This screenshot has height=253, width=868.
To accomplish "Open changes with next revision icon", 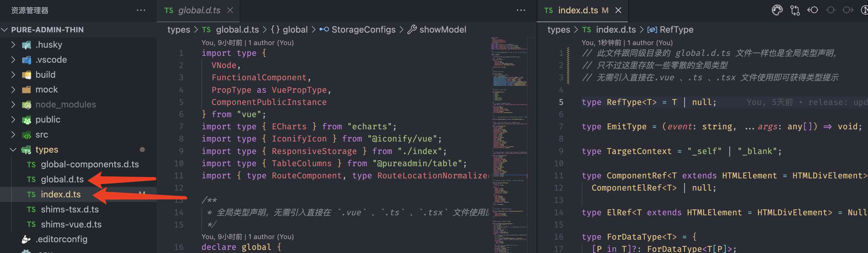I will click(x=848, y=10).
